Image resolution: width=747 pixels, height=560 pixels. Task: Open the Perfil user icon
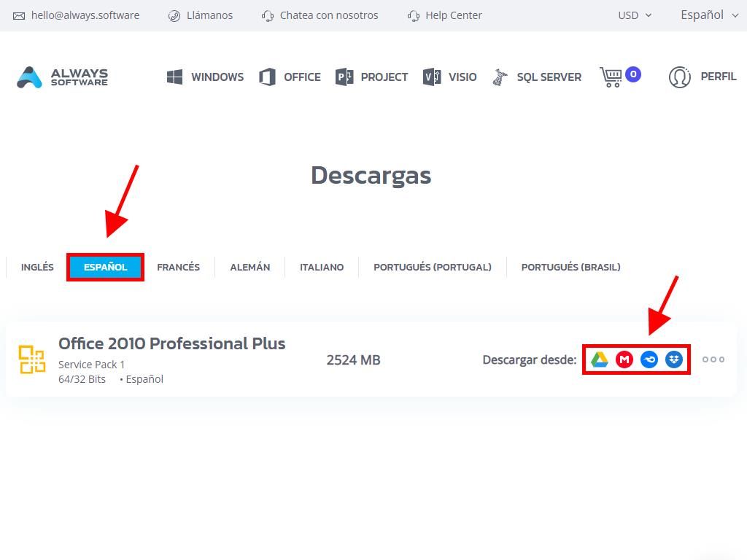coord(680,77)
